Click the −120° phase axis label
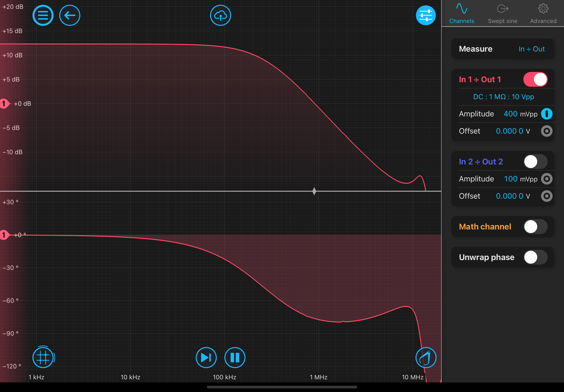Viewport: 564px width, 392px height. click(x=12, y=366)
